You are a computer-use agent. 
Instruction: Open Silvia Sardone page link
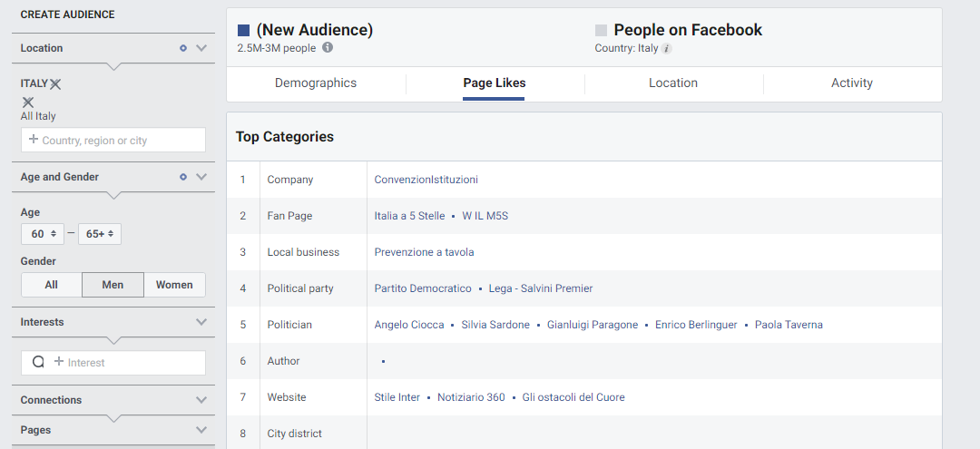click(495, 325)
